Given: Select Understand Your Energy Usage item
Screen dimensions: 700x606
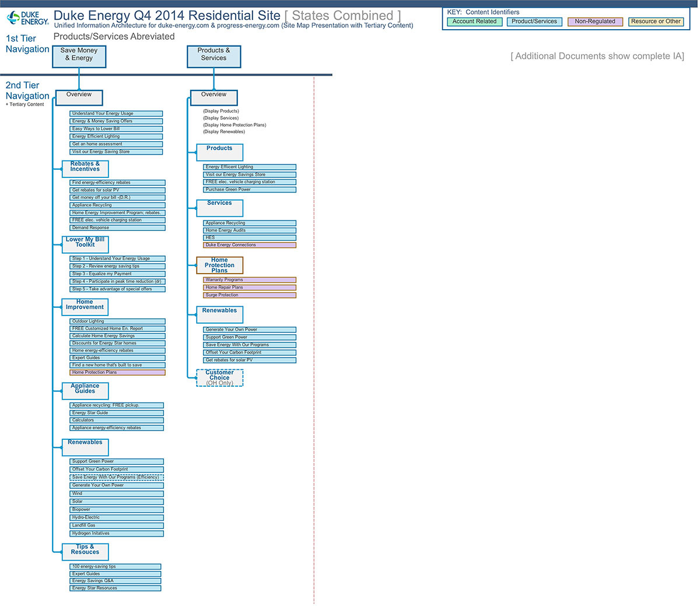Looking at the screenshot, I should pyautogui.click(x=116, y=114).
